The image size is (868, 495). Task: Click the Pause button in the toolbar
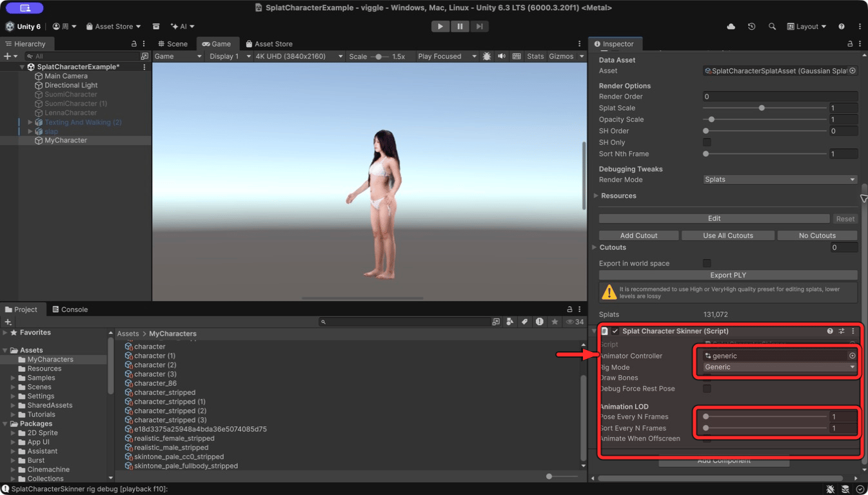click(x=460, y=26)
